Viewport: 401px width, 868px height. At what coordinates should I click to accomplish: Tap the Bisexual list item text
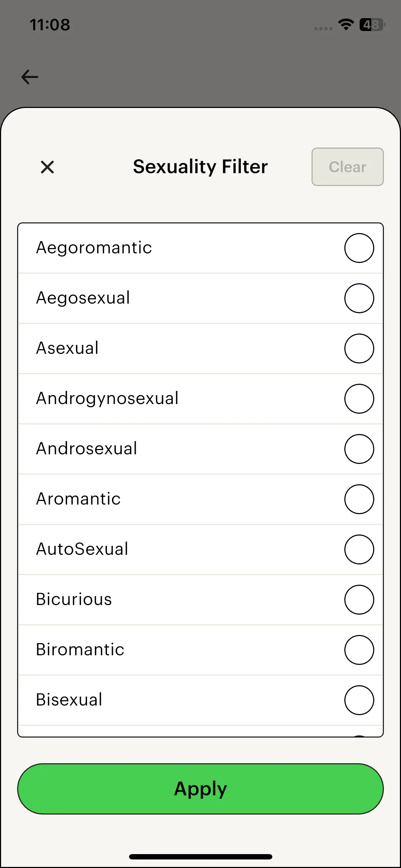pos(69,700)
